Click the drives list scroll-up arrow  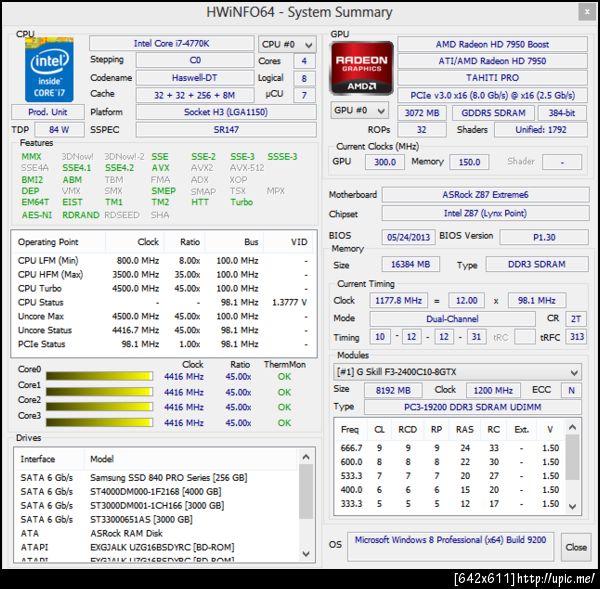(x=306, y=457)
